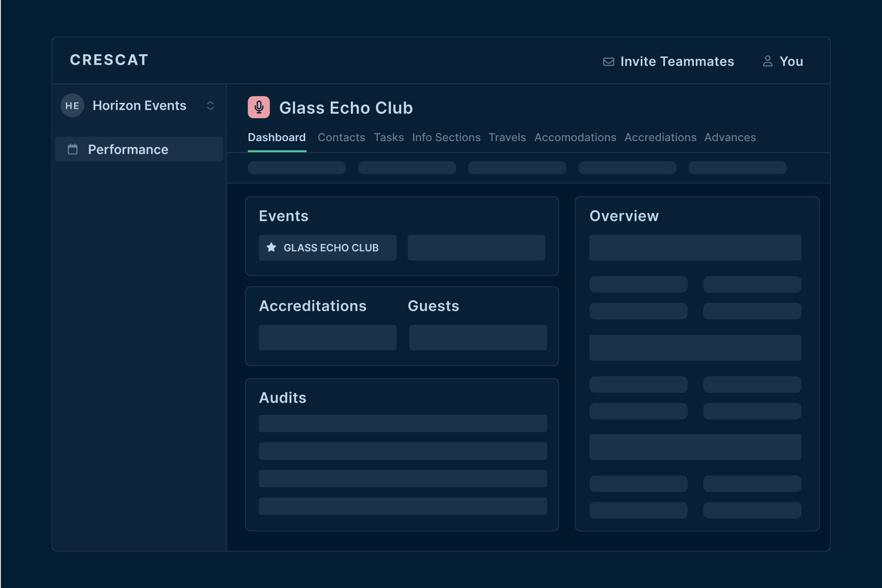
Task: Open the Horizon Events organization name
Action: click(x=140, y=106)
